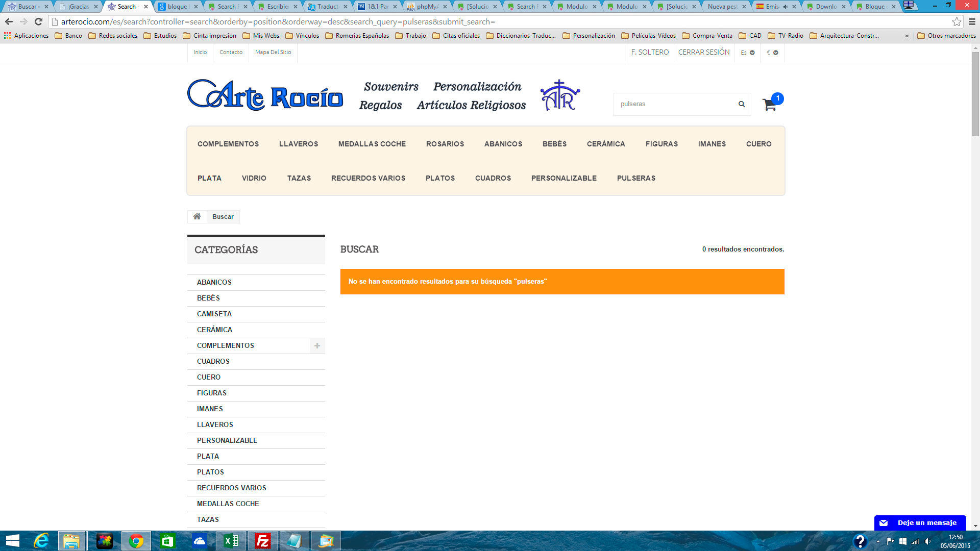This screenshot has height=551, width=980.
Task: Click the page vertical scrollbar thumb
Action: click(975, 94)
